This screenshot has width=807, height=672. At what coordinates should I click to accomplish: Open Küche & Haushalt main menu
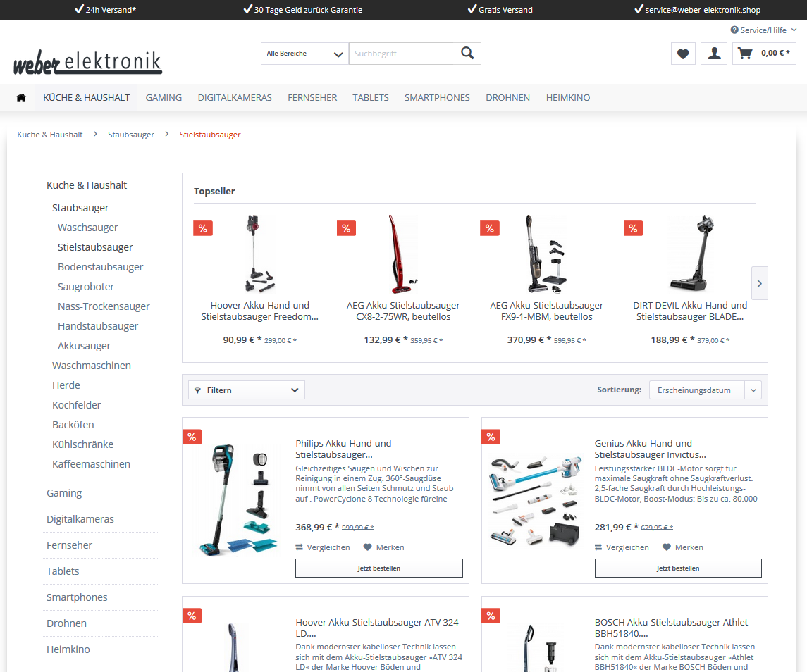click(x=87, y=98)
